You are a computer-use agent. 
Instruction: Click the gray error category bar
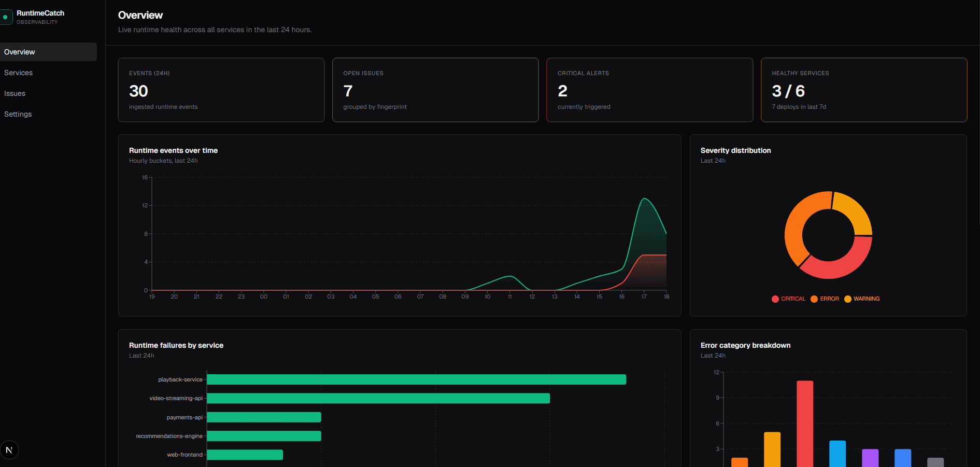pos(935,462)
